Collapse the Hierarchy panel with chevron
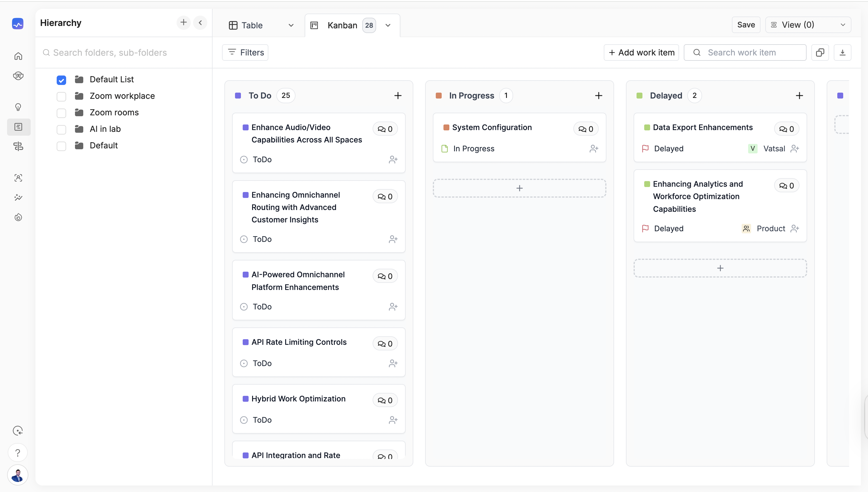 pyautogui.click(x=200, y=23)
